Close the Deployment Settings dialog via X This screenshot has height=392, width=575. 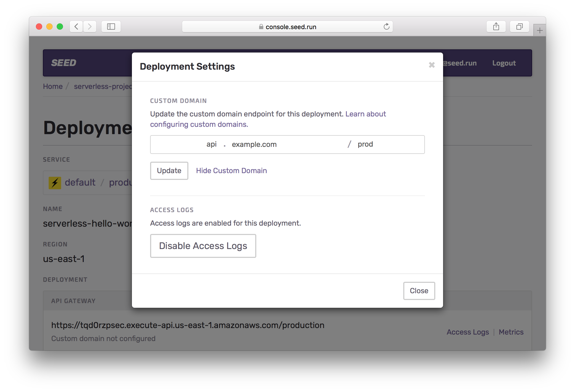(x=432, y=65)
